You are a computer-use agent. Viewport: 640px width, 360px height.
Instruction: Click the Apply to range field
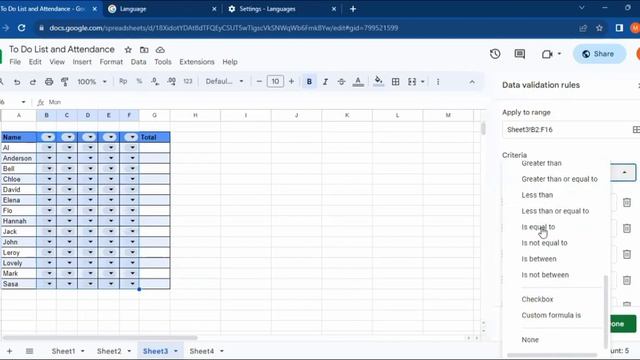pyautogui.click(x=571, y=130)
